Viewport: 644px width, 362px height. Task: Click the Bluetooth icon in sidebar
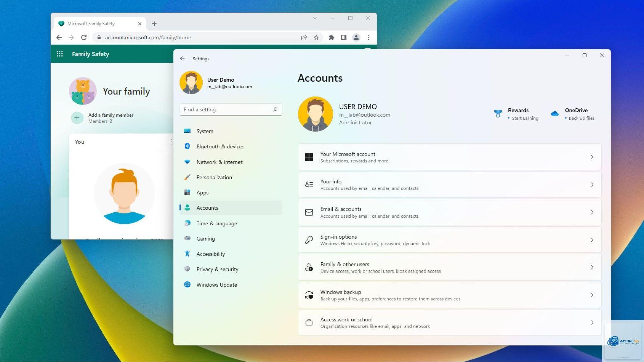pos(187,146)
